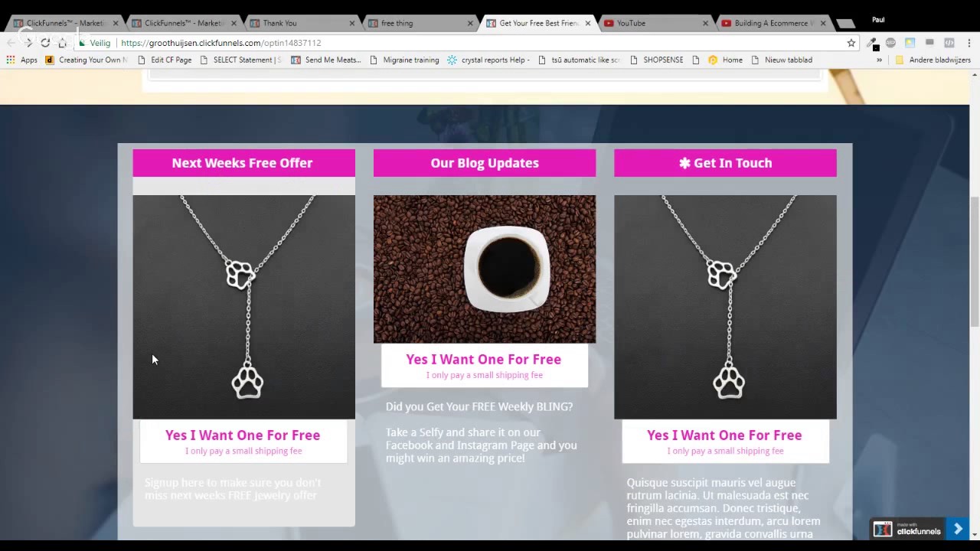Image resolution: width=980 pixels, height=551 pixels.
Task: Click the Next Weeks Free Offer heading
Action: [243, 163]
